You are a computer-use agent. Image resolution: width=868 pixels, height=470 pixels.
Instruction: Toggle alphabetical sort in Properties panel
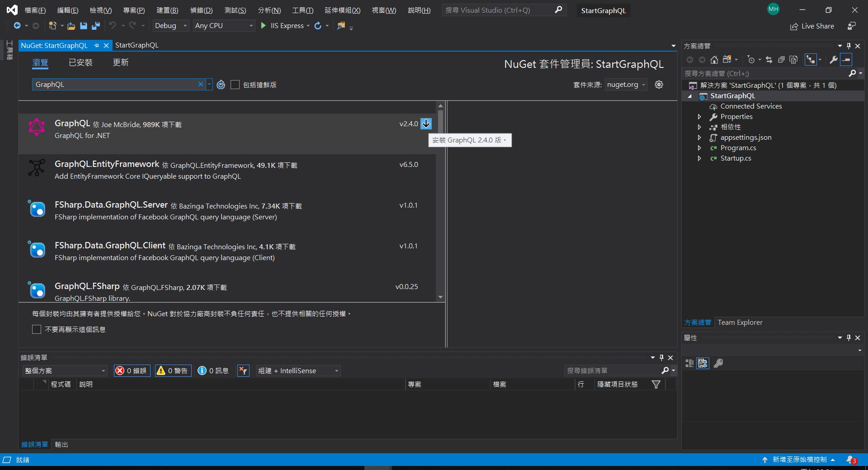[703, 363]
